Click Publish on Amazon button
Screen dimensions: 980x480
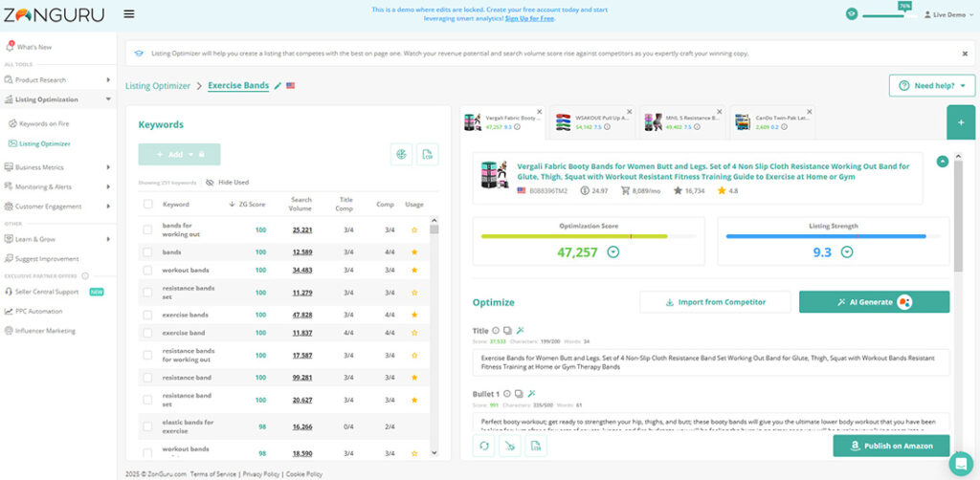click(891, 446)
